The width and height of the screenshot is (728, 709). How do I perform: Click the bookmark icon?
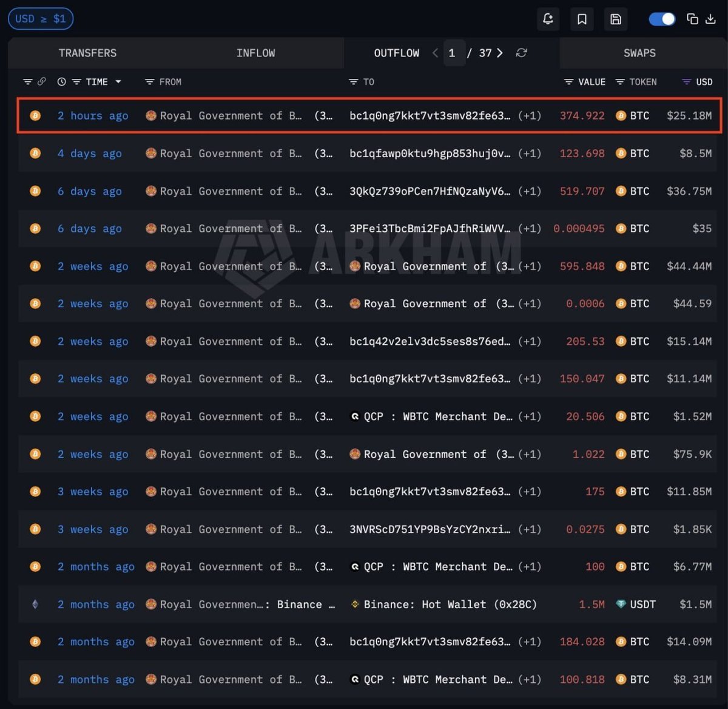click(582, 19)
